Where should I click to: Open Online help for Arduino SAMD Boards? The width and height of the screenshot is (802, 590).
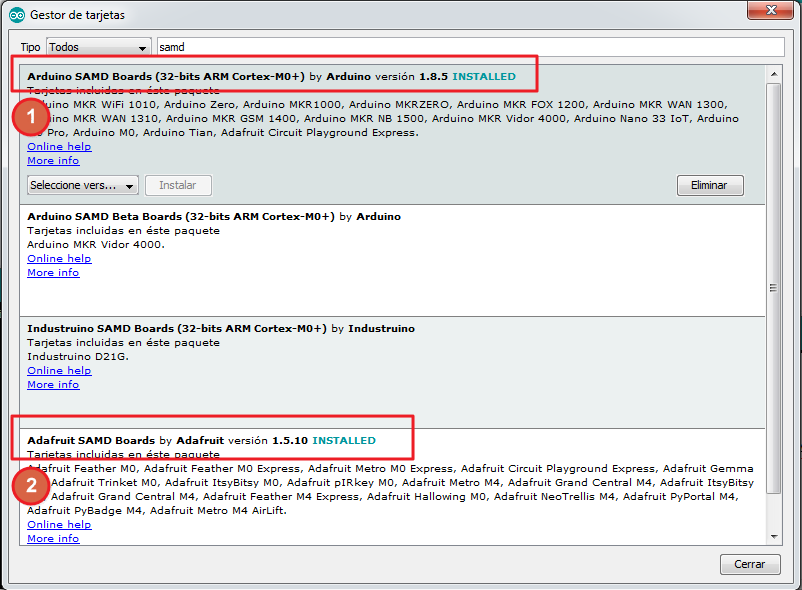click(x=59, y=147)
